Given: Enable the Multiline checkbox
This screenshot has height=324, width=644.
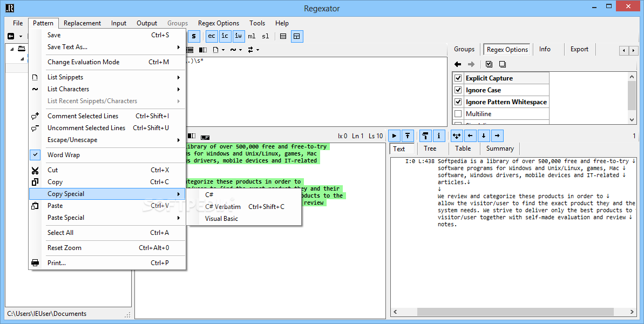Looking at the screenshot, I should coord(458,114).
